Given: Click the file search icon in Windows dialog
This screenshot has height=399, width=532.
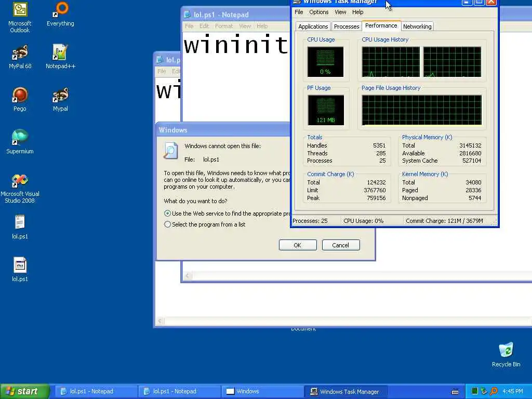Looking at the screenshot, I should pos(170,151).
